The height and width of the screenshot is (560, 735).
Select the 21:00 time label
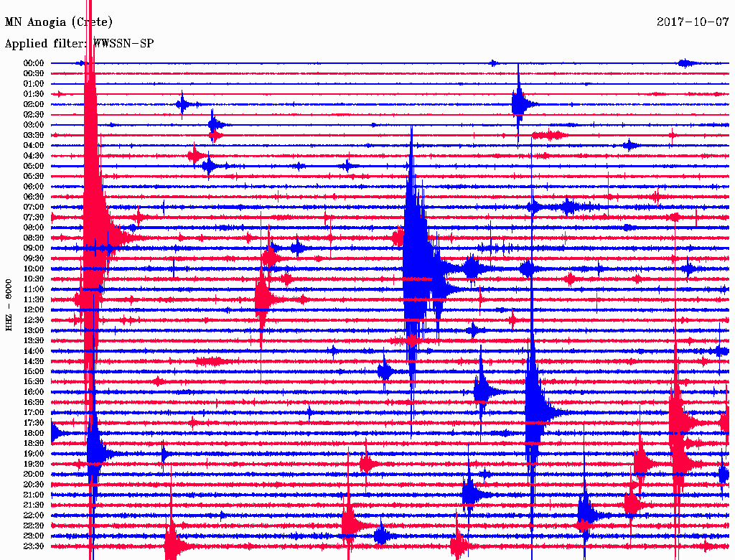34,495
